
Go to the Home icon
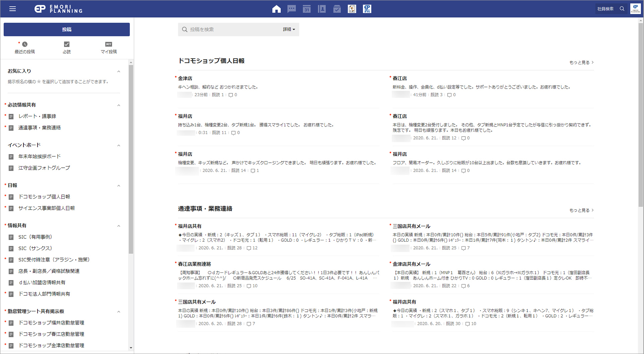(x=276, y=9)
